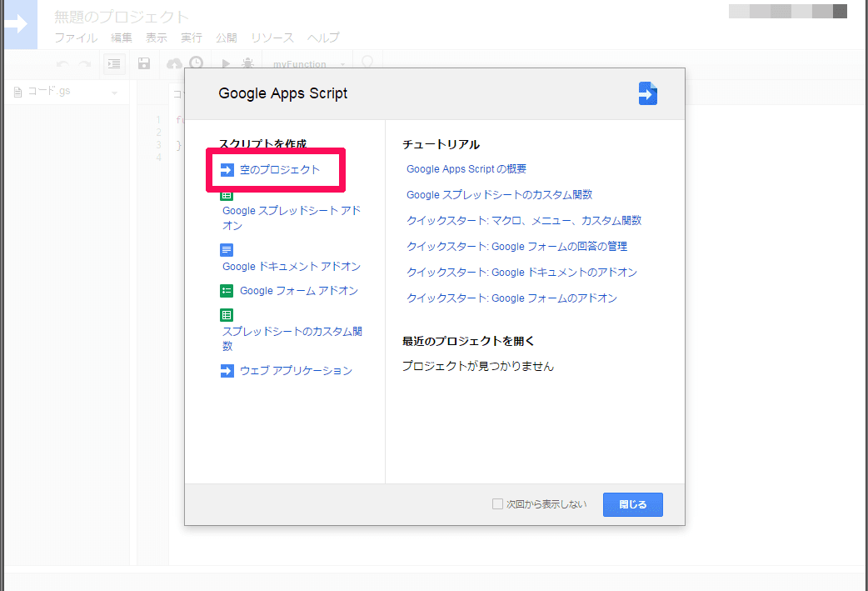Click the blue arrow icon beside ウェブ アプリケーション

tap(227, 371)
